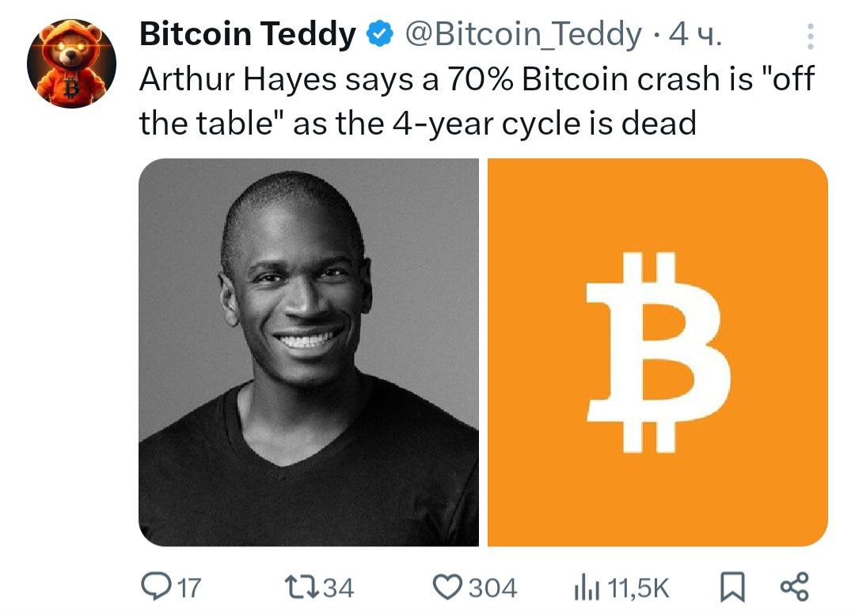
Task: Open the black-and-white portrait photo
Action: (x=309, y=352)
